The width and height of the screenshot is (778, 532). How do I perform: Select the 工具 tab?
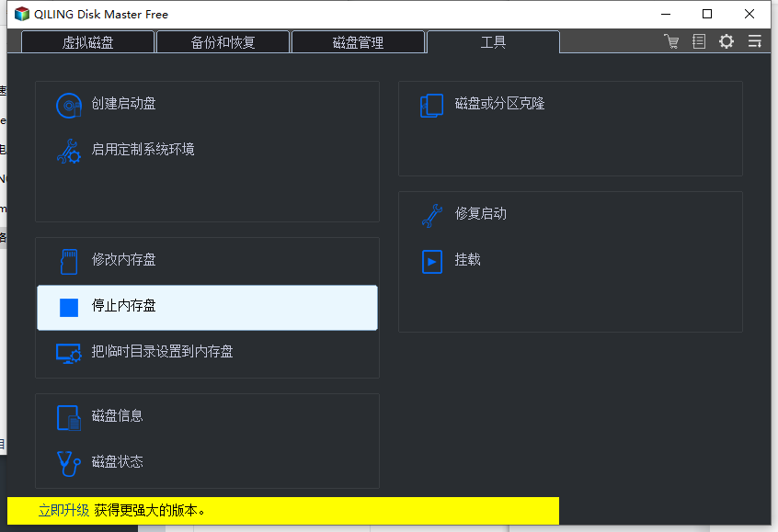click(x=493, y=41)
